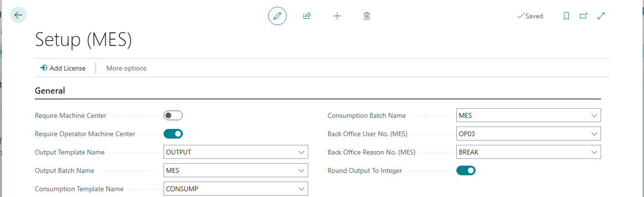Click the Output Batch Name field
The image size is (644, 197).
(236, 170)
